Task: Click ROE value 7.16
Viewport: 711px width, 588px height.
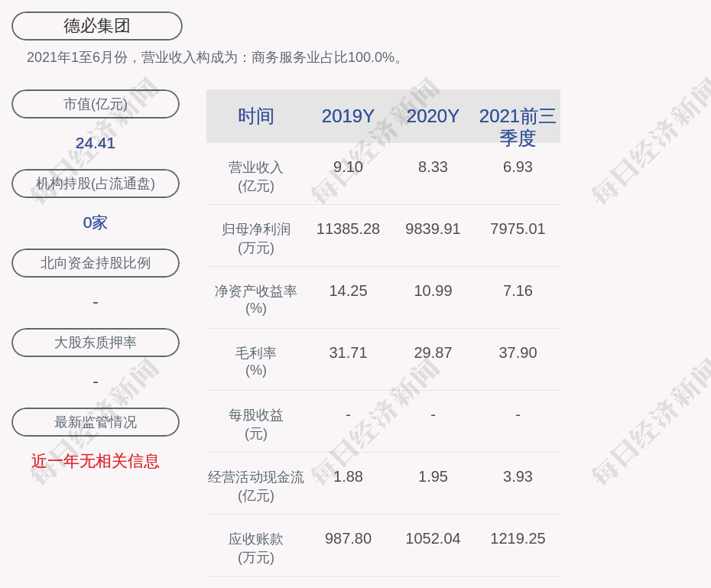Action: [x=518, y=291]
